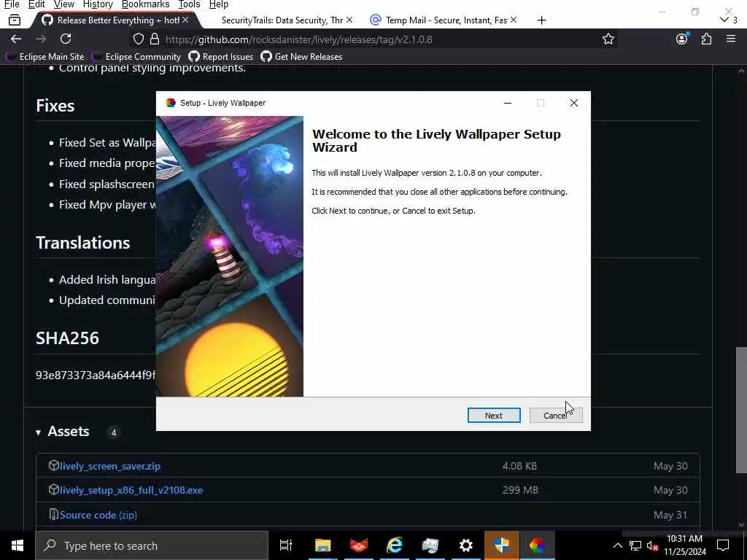The height and width of the screenshot is (560, 747).
Task: Open the shield tracking protection icon
Action: [x=138, y=39]
